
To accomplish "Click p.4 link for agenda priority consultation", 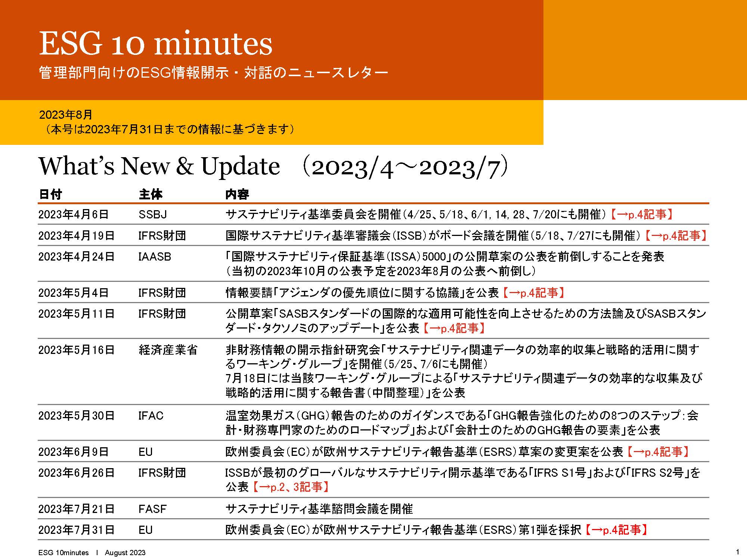I will click(x=533, y=293).
